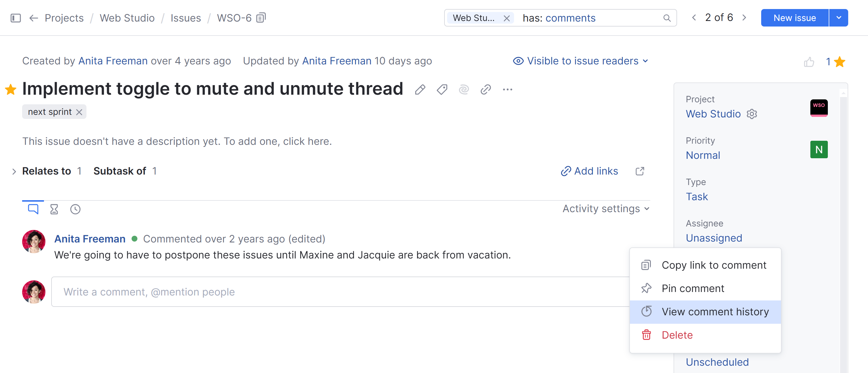Collapse the sidebar panel toggle

pos(16,18)
